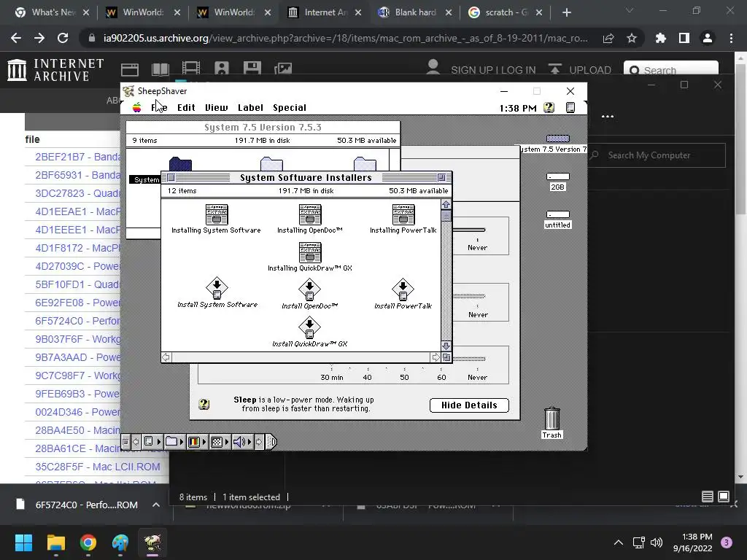Switch to the What's New Chrome tab

[x=52, y=12]
